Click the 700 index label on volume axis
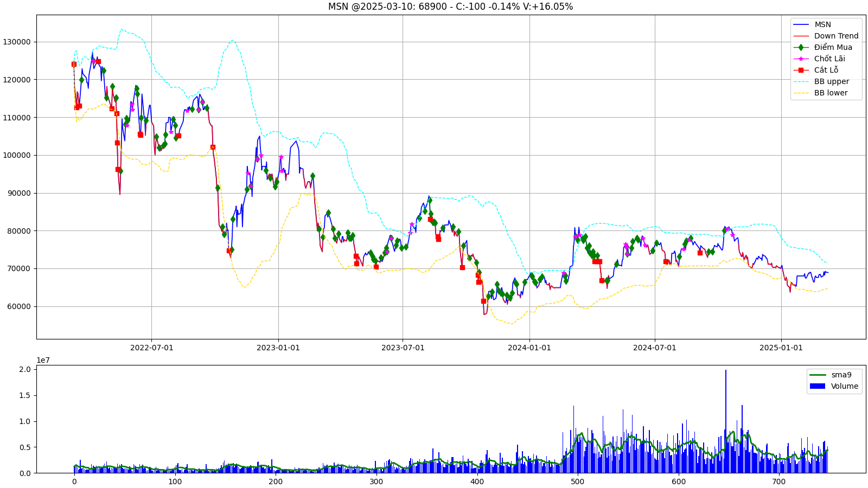 pyautogui.click(x=779, y=481)
